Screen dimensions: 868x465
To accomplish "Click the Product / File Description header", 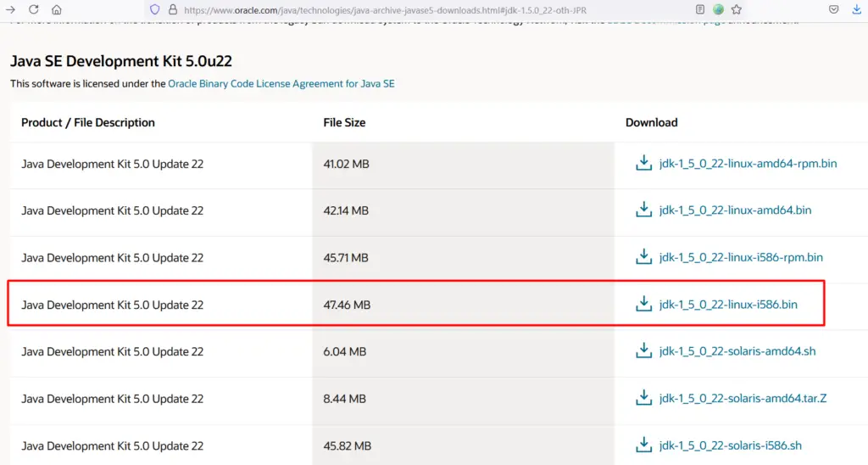I will [x=88, y=122].
